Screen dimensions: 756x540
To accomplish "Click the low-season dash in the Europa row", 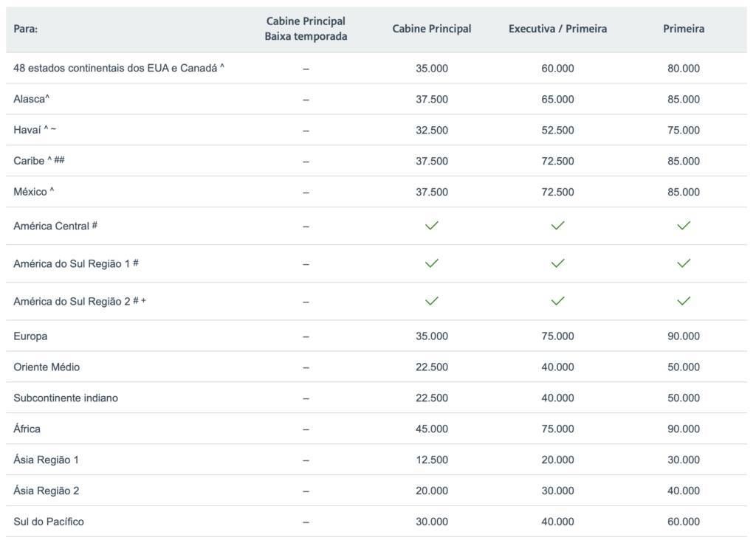I will 306,336.
